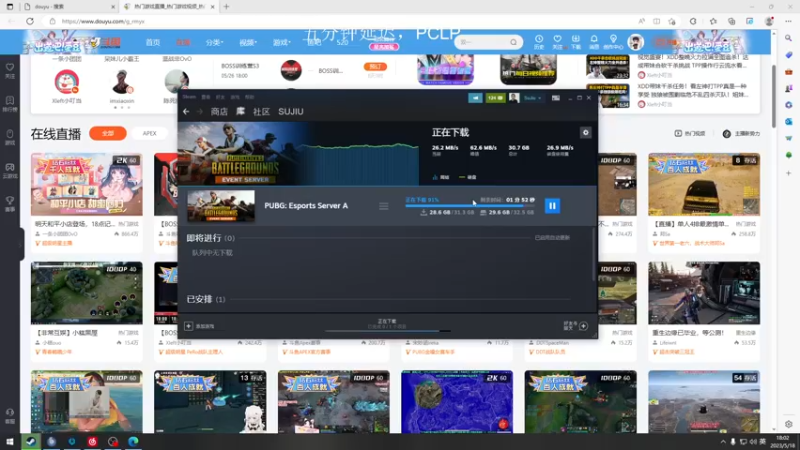
Task: Open Douyu 直播 nav link
Action: pyautogui.click(x=183, y=42)
